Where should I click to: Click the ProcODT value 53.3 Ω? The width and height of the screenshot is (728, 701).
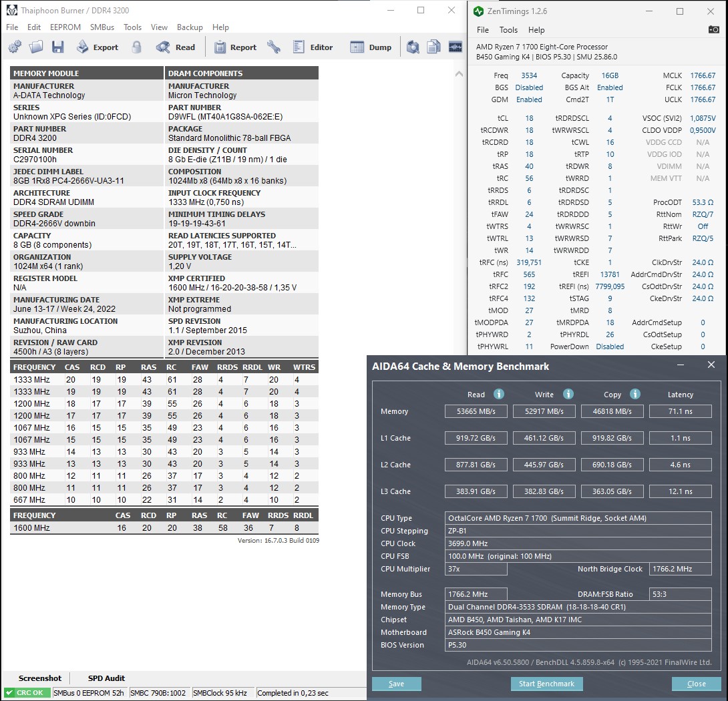(703, 202)
